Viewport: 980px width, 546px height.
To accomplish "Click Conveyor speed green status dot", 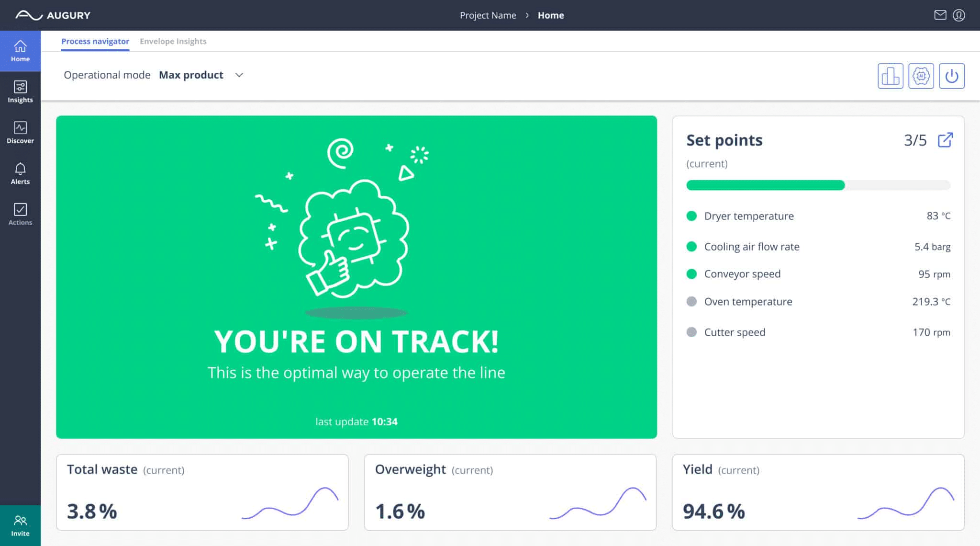I will click(691, 274).
